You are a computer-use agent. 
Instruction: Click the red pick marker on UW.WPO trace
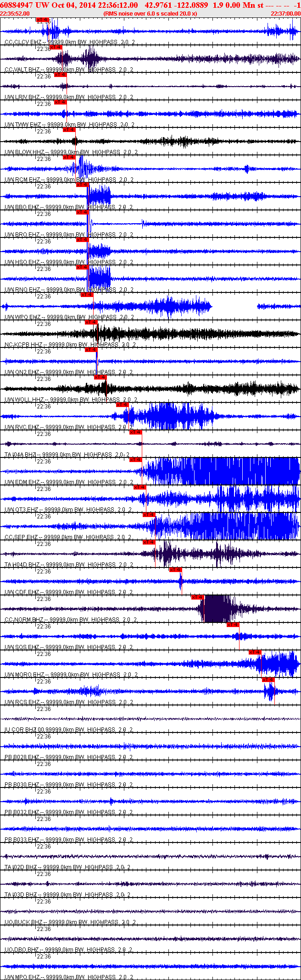coord(87,295)
